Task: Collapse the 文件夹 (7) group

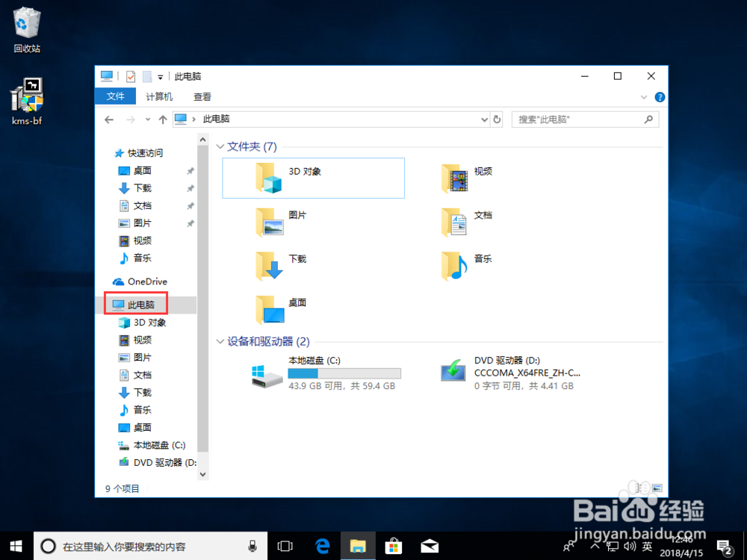Action: point(220,146)
